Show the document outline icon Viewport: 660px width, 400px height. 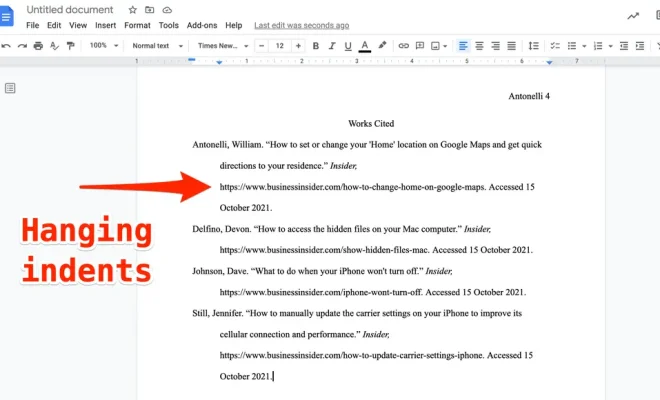(x=10, y=88)
